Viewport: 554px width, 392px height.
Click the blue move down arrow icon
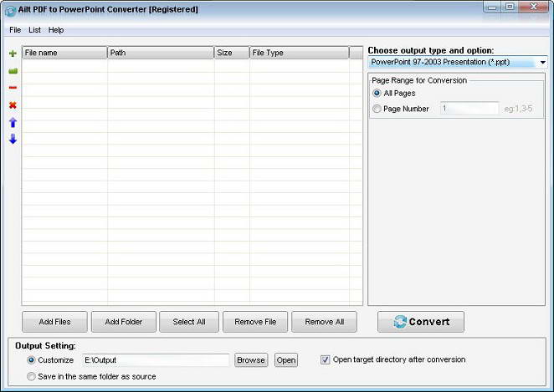(13, 139)
